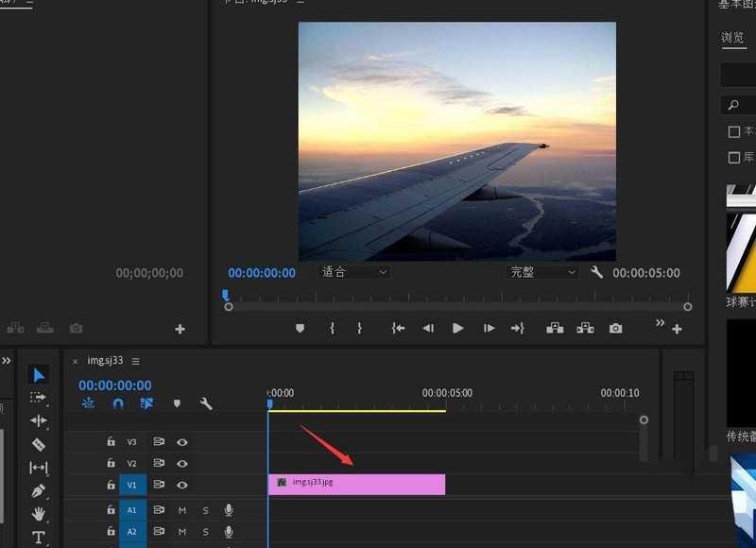Select the Razor tool in the toolbar
756x548 pixels.
click(38, 444)
